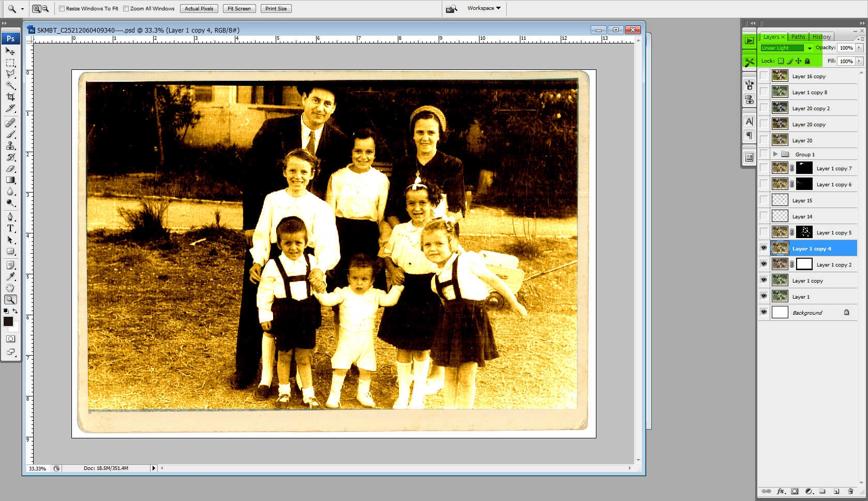Click the add layer style fx icon
The height and width of the screenshot is (501, 868).
(781, 491)
